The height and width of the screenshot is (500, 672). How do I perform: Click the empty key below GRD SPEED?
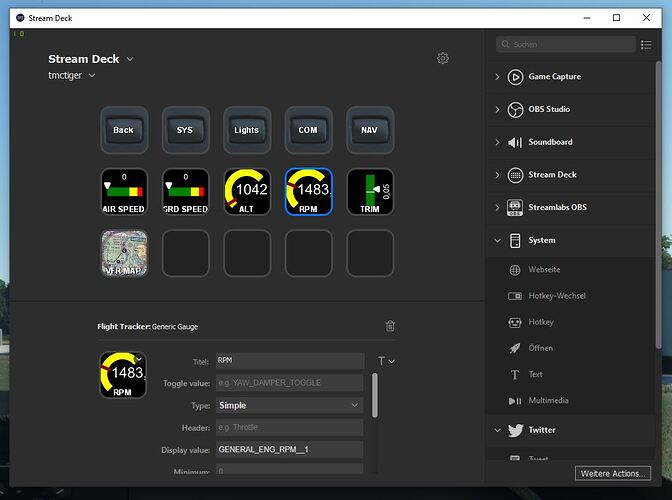[185, 253]
